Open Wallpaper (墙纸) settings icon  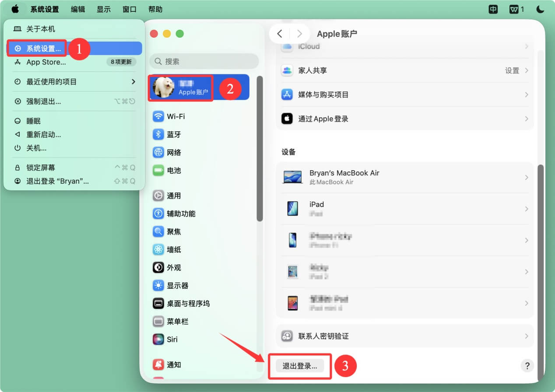tap(158, 249)
